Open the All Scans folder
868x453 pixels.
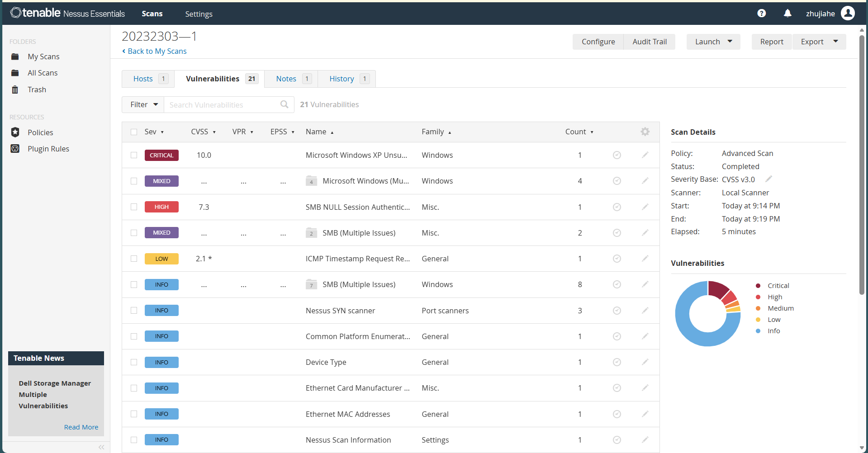(x=43, y=73)
